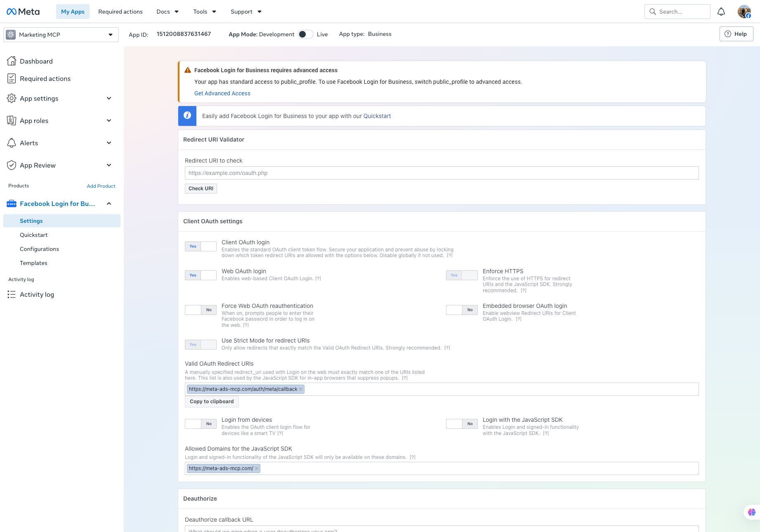Click the Facebook Login for Business briefcase icon
The image size is (760, 532).
[x=12, y=203]
